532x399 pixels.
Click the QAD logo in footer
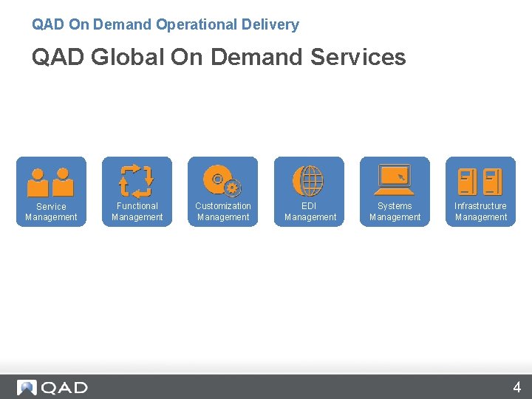pyautogui.click(x=52, y=388)
